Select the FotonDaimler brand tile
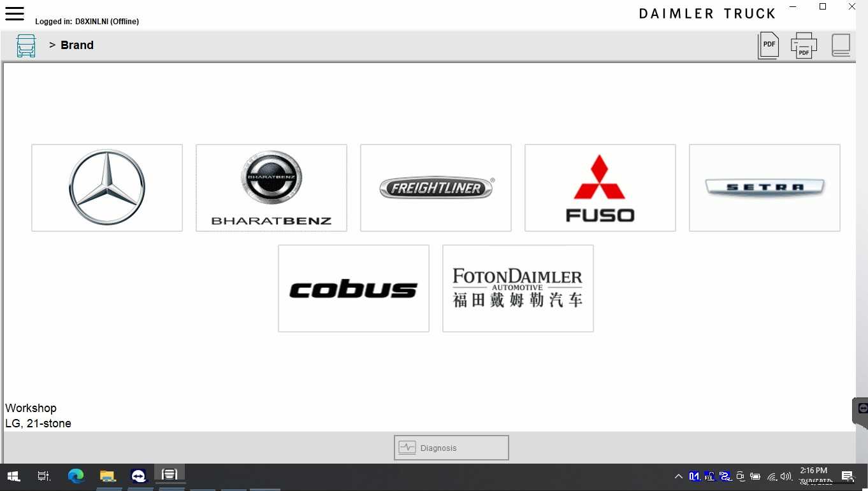Screen dimensions: 868x491 [x=517, y=288]
